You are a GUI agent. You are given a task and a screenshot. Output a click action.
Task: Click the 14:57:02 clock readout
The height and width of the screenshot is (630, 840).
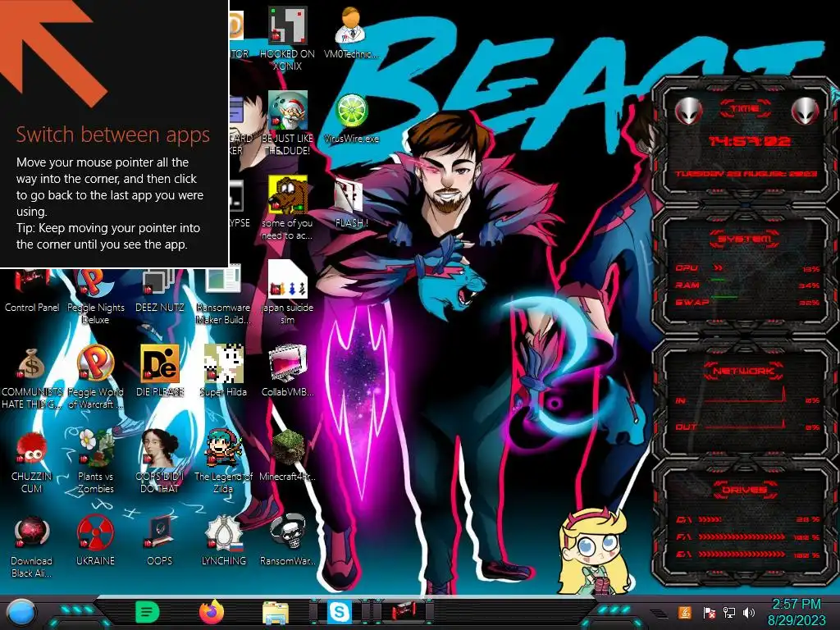point(750,141)
